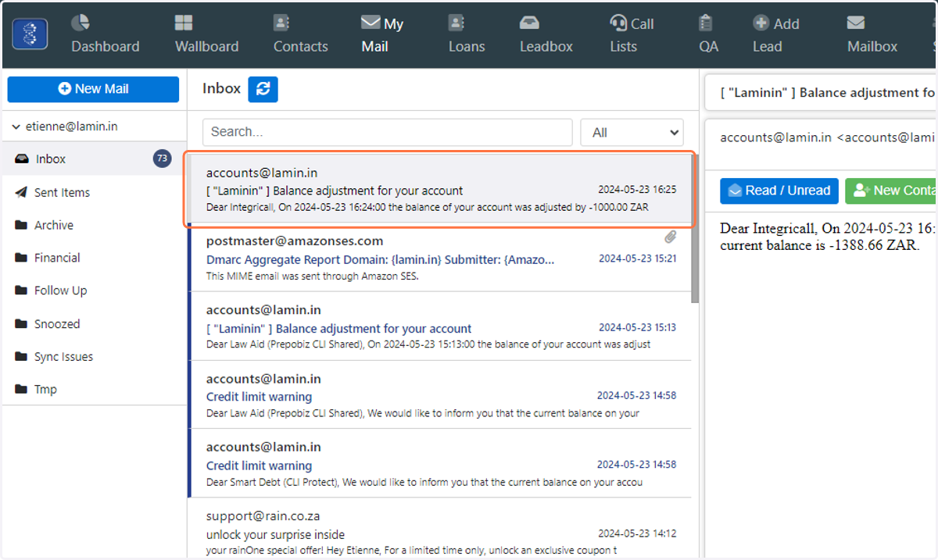Open the Financial folder
Image resolution: width=938 pixels, height=560 pixels.
[x=94, y=258]
